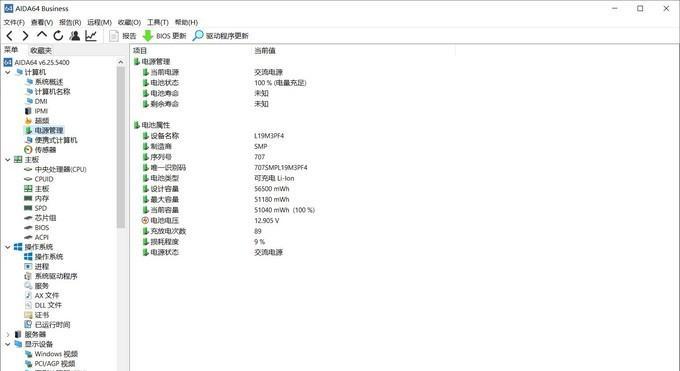Select the 电池电压 row
Screen dimensions: 680x371
211,220
